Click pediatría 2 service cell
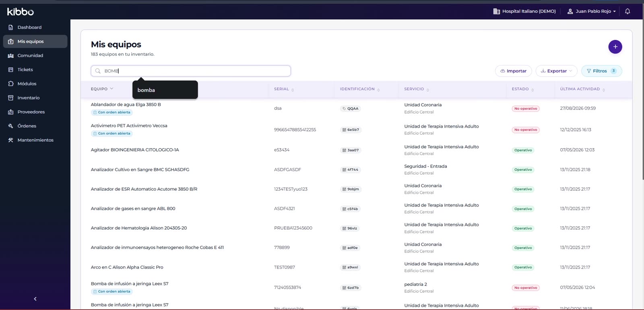The image size is (644, 310). tap(416, 284)
